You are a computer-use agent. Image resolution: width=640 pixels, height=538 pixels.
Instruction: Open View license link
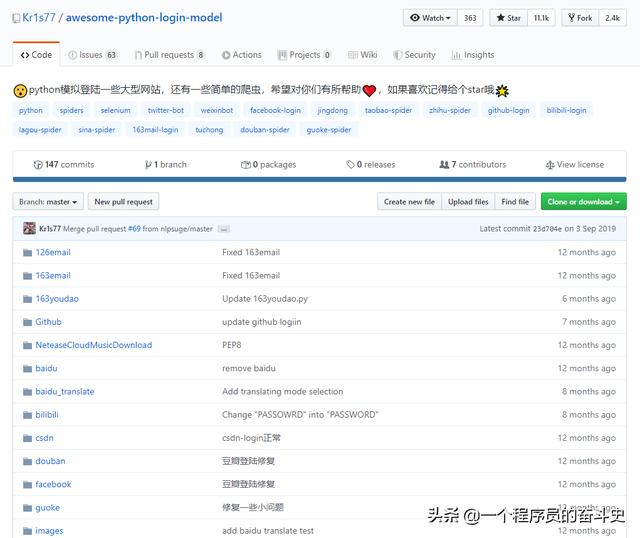tap(575, 165)
